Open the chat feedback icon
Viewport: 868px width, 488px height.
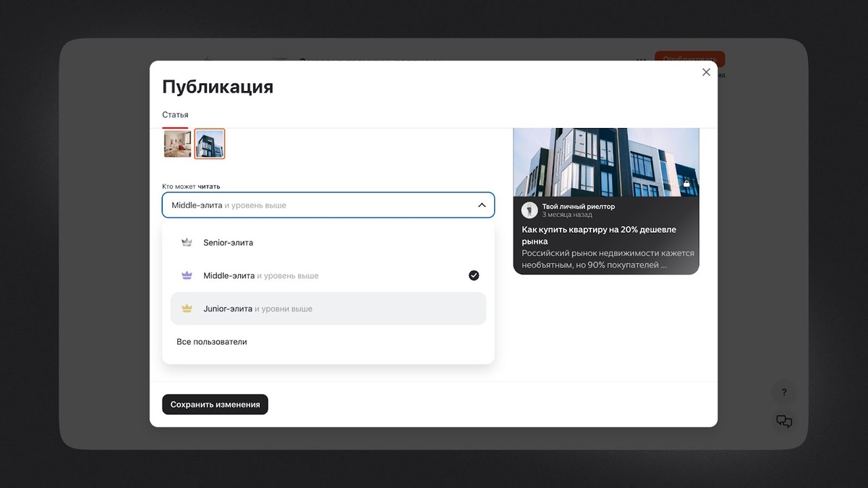(x=784, y=421)
